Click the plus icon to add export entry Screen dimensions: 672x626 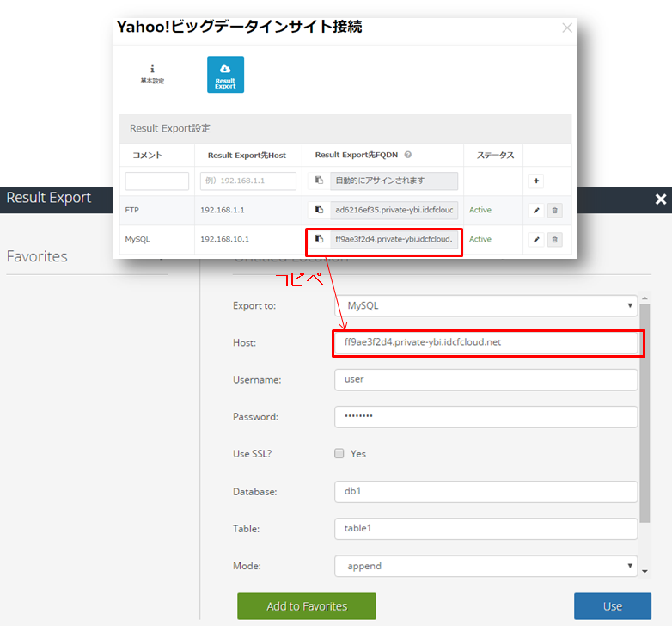[x=535, y=181]
